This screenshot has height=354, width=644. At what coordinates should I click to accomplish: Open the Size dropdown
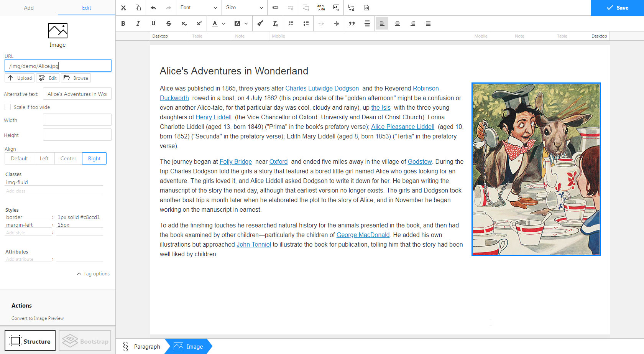[245, 8]
